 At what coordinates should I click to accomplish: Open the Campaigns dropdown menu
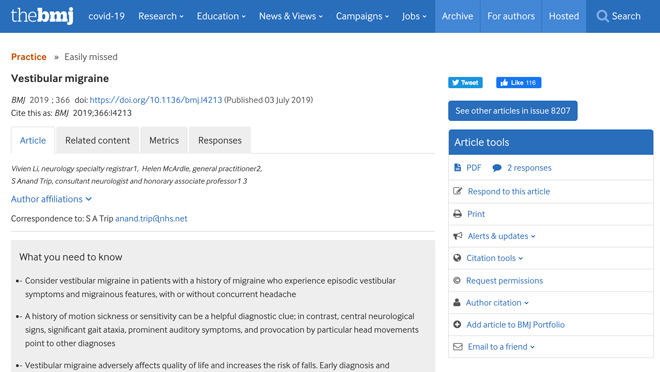(x=362, y=16)
